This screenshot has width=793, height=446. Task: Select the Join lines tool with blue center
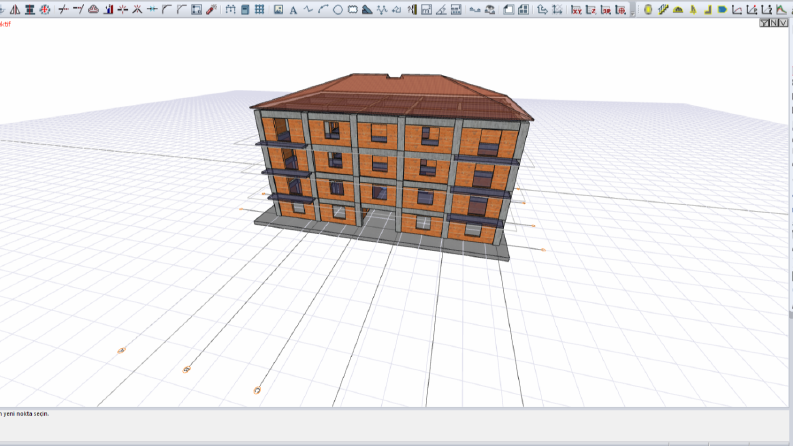click(152, 9)
